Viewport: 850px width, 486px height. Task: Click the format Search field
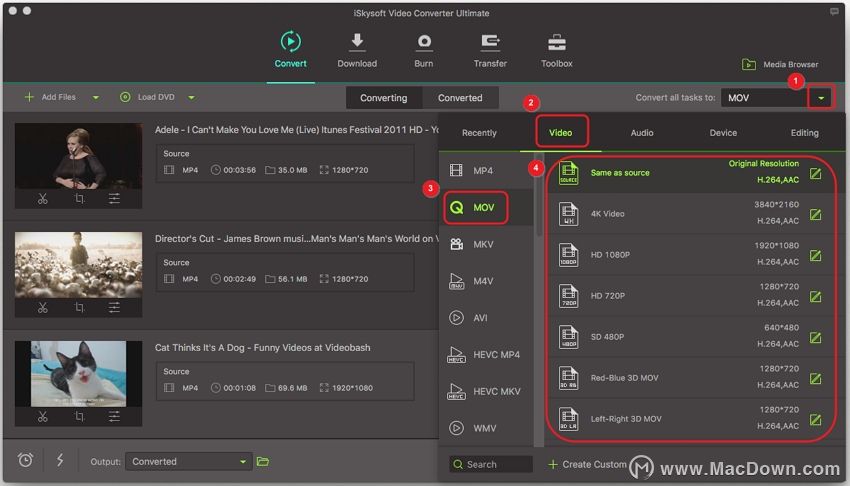pyautogui.click(x=491, y=464)
